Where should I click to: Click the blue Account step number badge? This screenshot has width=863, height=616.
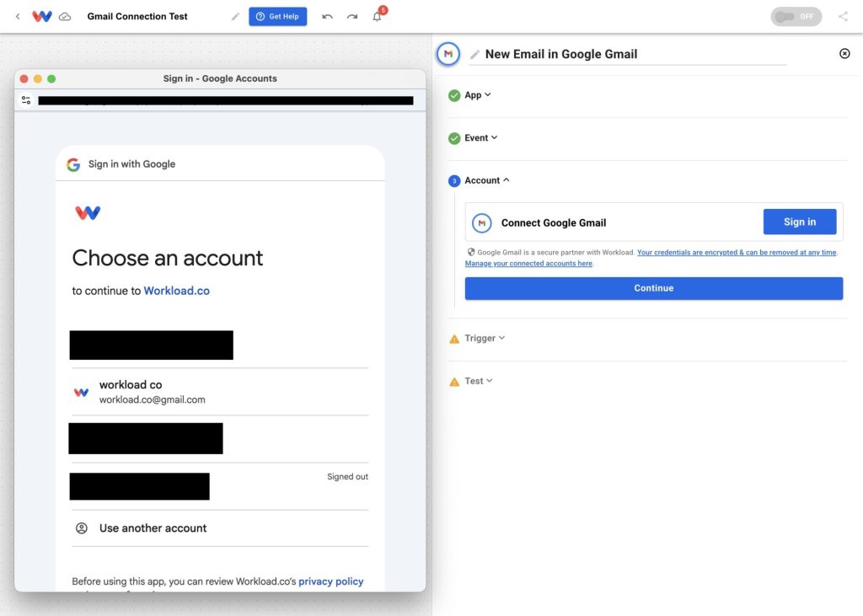point(454,180)
